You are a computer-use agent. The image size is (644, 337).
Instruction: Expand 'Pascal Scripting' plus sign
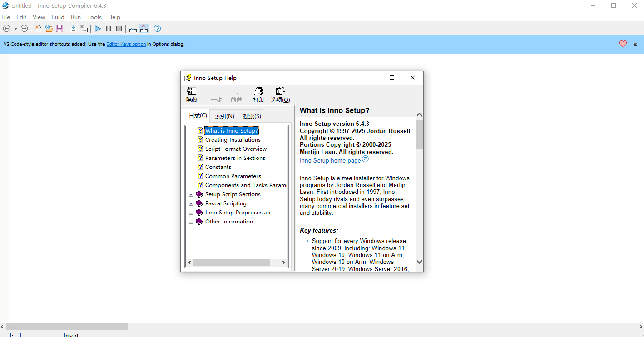[191, 203]
